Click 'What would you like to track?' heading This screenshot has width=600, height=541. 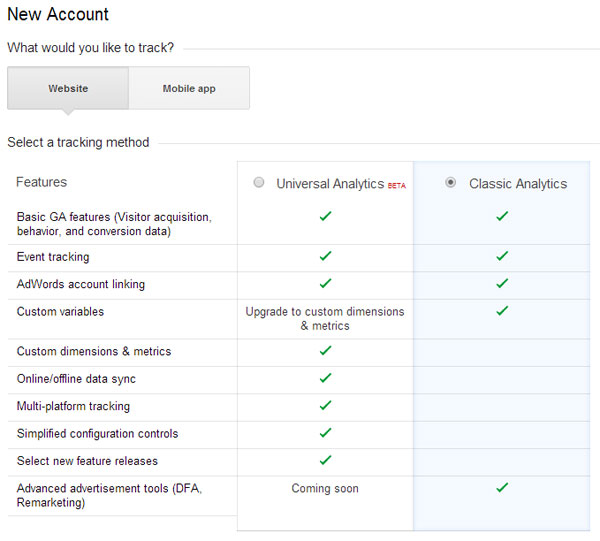[x=91, y=48]
